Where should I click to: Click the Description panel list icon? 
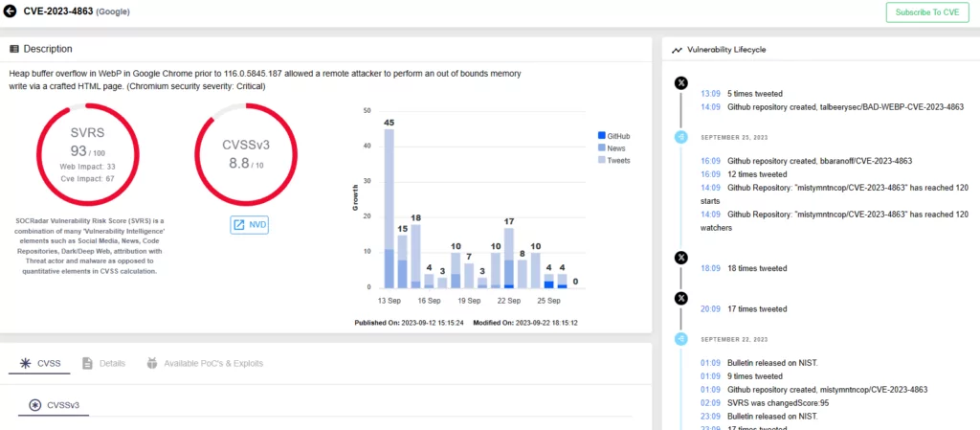point(13,49)
